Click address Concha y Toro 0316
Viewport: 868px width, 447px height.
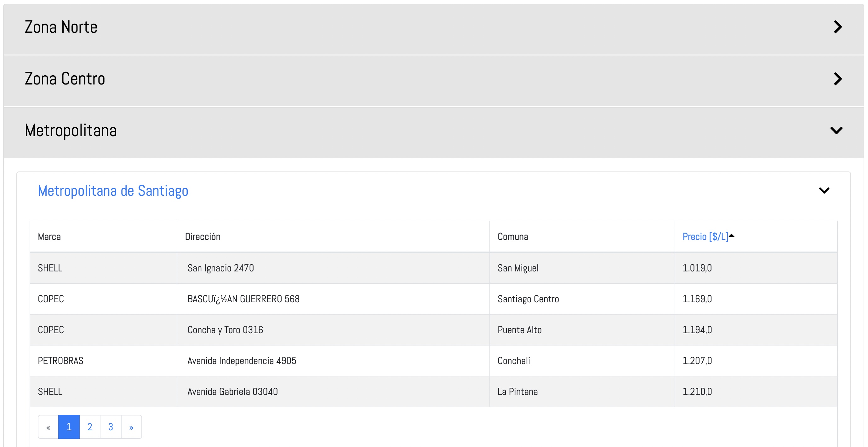coord(225,330)
